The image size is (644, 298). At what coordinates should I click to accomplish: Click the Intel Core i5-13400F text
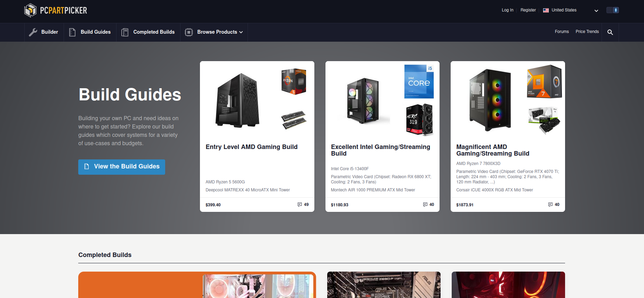point(349,169)
